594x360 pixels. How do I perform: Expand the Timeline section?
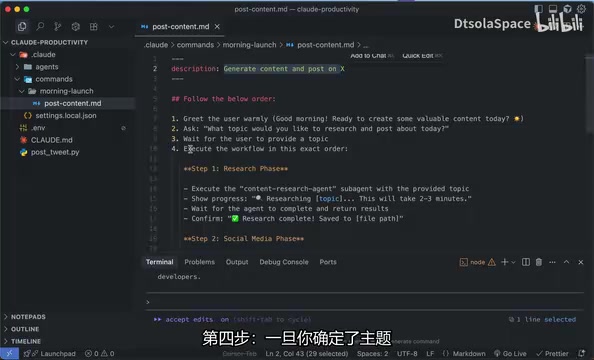click(26, 341)
